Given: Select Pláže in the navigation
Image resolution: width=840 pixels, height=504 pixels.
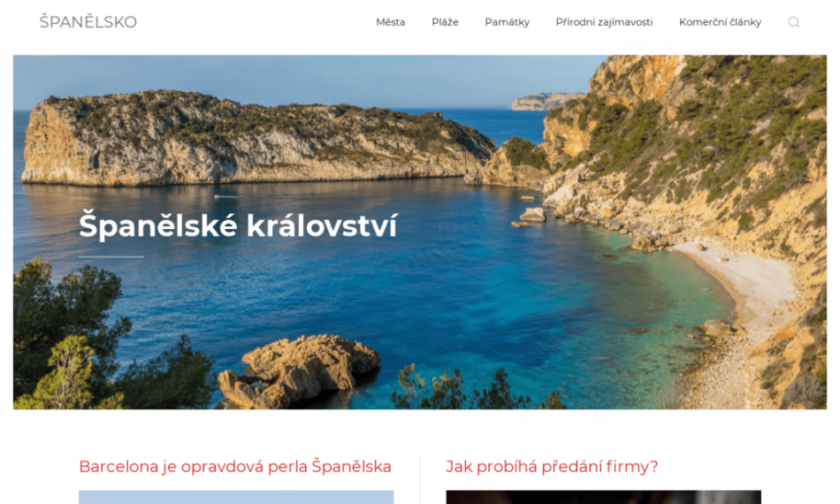Looking at the screenshot, I should point(445,22).
